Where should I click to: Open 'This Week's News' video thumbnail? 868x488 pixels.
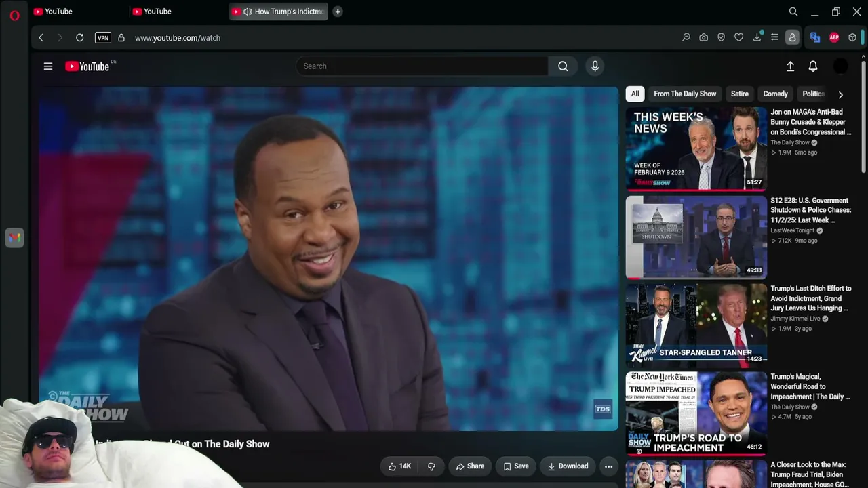696,149
